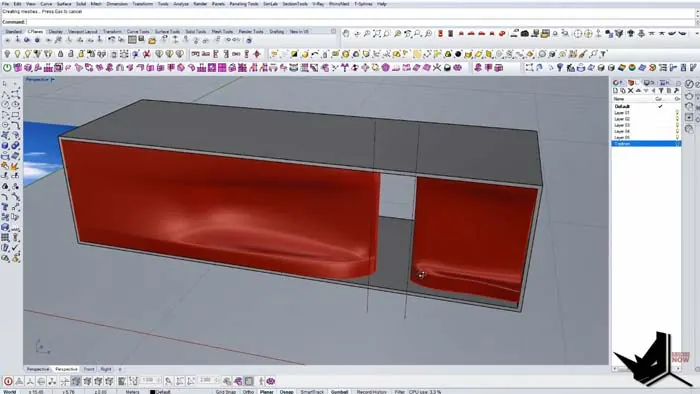
Task: Click the grid table icon in the CPlanes toolbar
Action: (132, 41)
